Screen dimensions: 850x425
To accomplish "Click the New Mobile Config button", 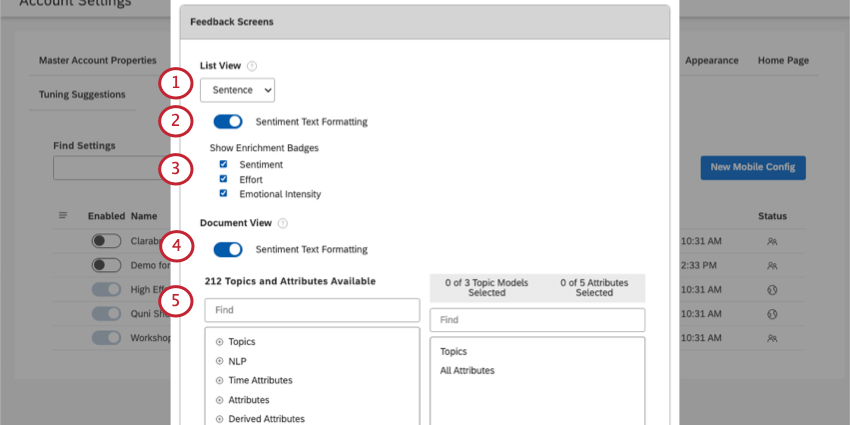I will click(x=753, y=168).
